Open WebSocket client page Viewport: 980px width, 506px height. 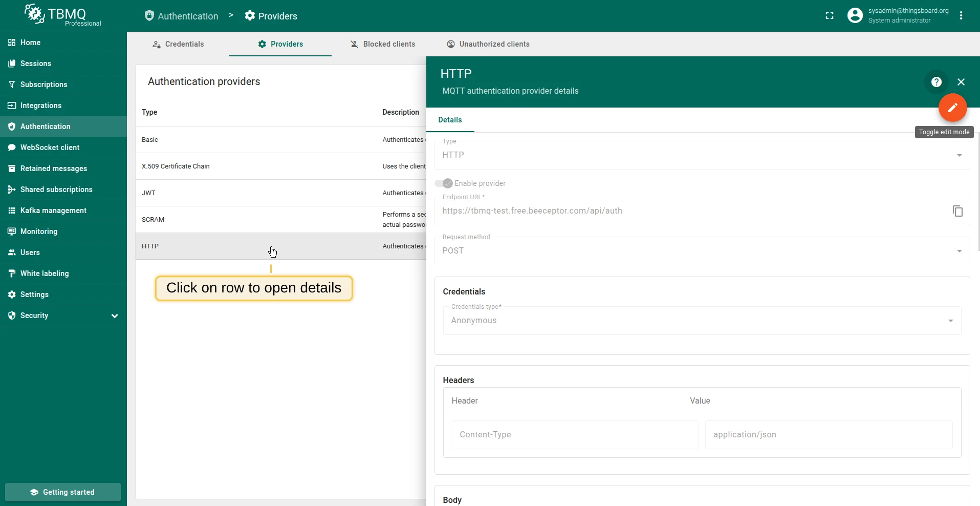coord(63,147)
